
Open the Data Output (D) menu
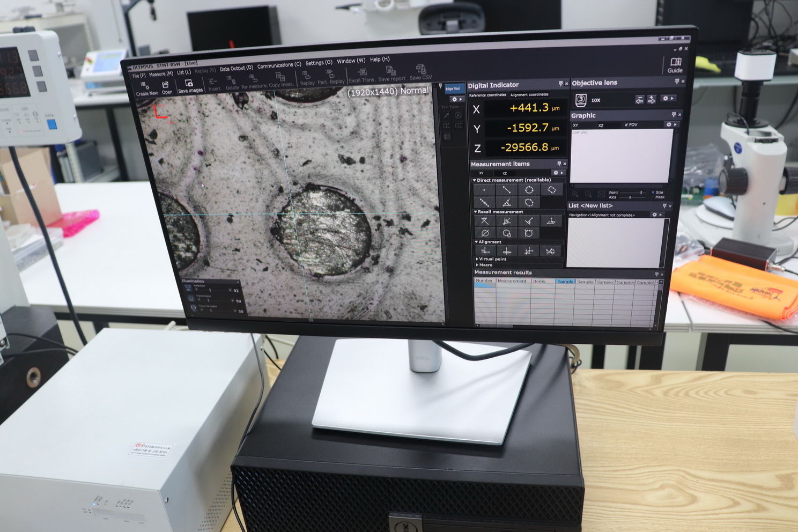[236, 68]
